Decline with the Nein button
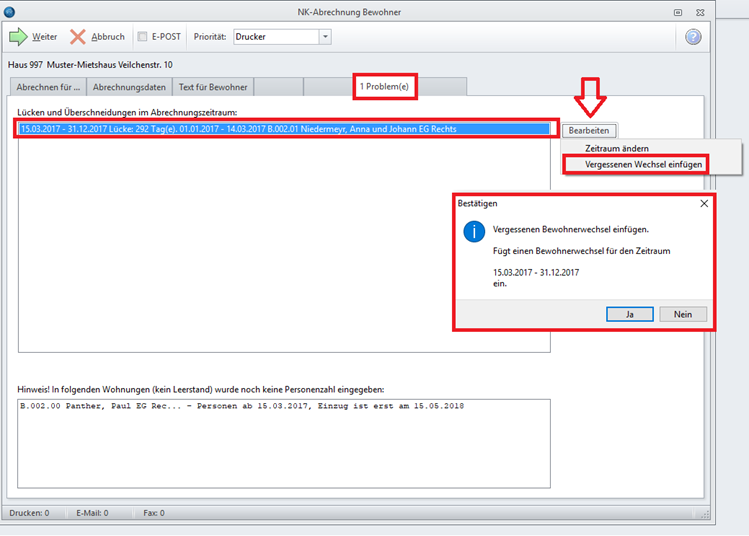749x536 pixels. [683, 314]
